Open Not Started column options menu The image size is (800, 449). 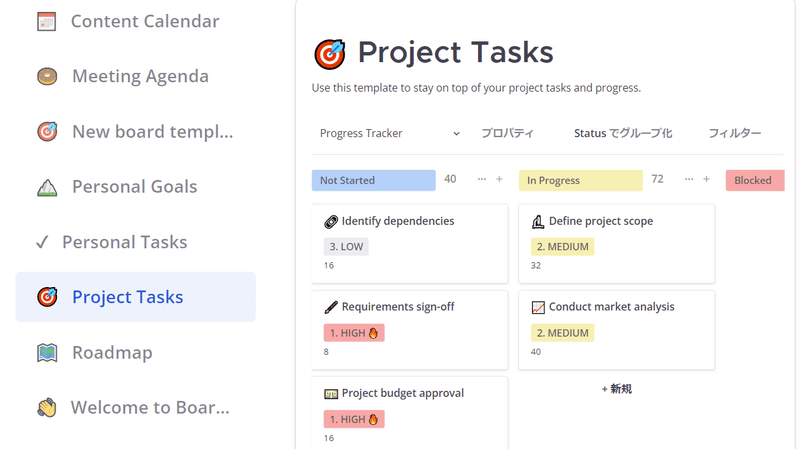click(482, 179)
